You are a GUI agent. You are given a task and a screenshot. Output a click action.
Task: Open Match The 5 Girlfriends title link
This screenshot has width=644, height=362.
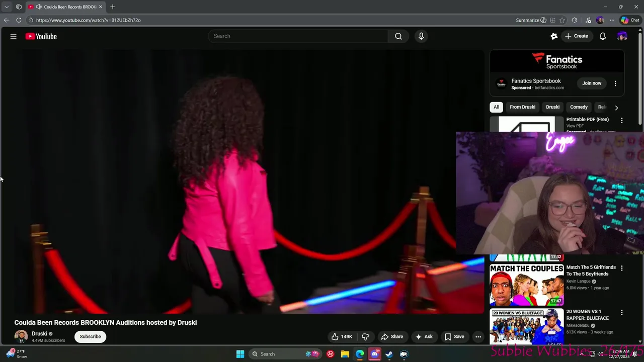pos(591,270)
